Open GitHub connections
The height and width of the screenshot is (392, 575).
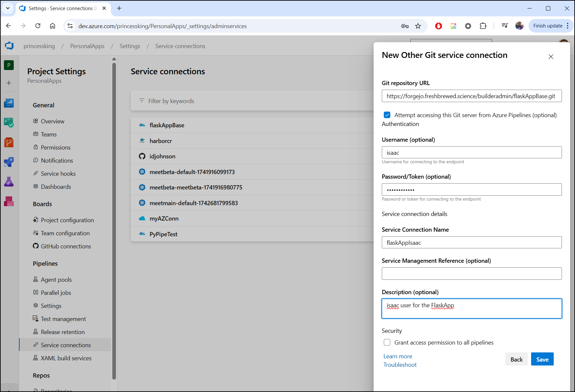click(65, 246)
